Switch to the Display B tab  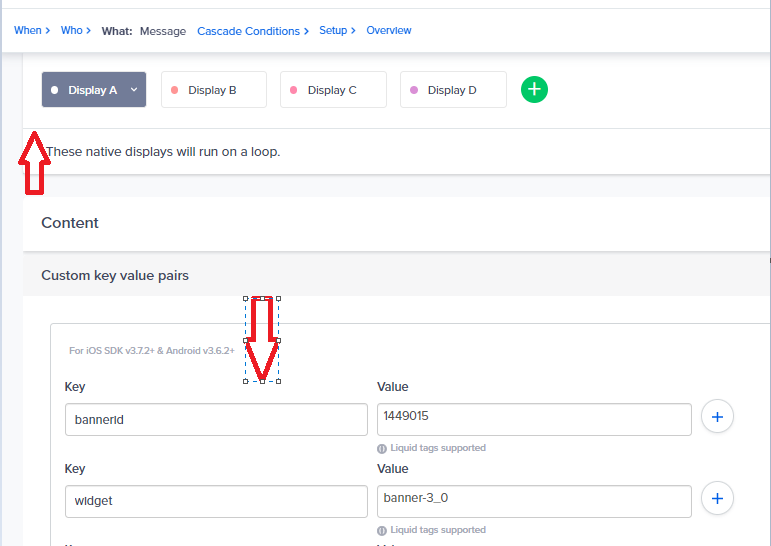214,90
